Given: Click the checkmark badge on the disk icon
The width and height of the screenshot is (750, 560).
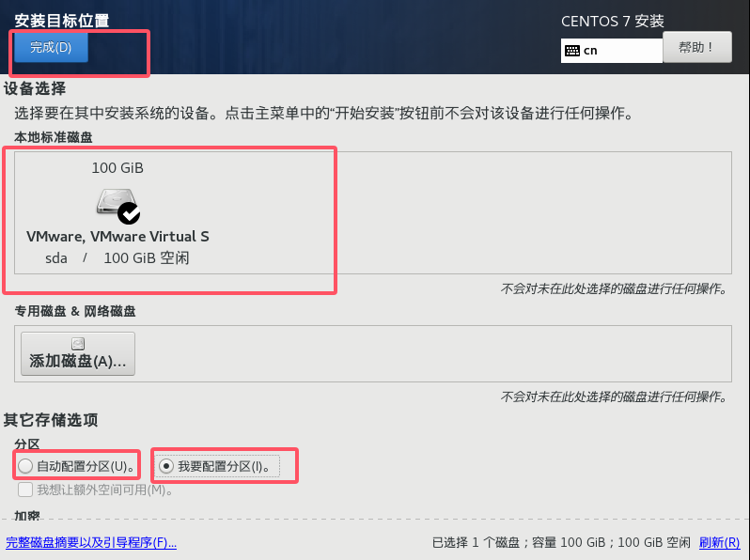Looking at the screenshot, I should coord(129,212).
